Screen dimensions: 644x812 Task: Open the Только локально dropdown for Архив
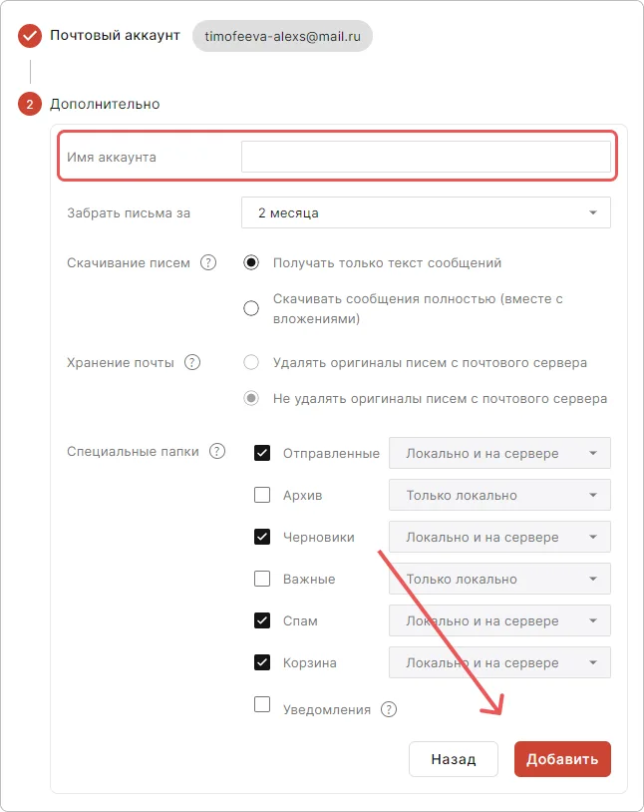tap(498, 495)
